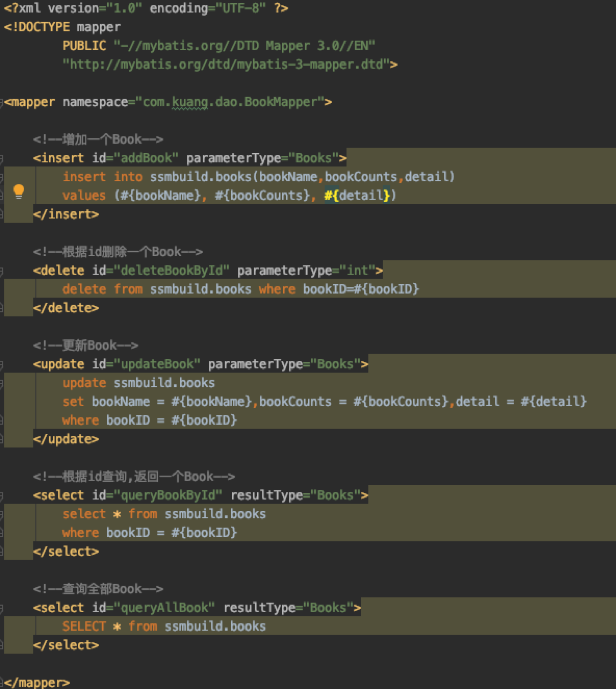
Task: Click the lowercase 'select * from ssmbuild.books' line
Action: click(164, 514)
